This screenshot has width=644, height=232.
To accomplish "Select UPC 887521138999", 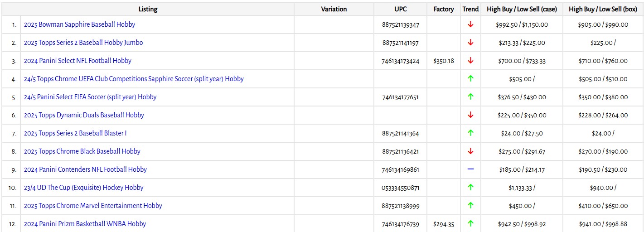I will (x=401, y=206).
